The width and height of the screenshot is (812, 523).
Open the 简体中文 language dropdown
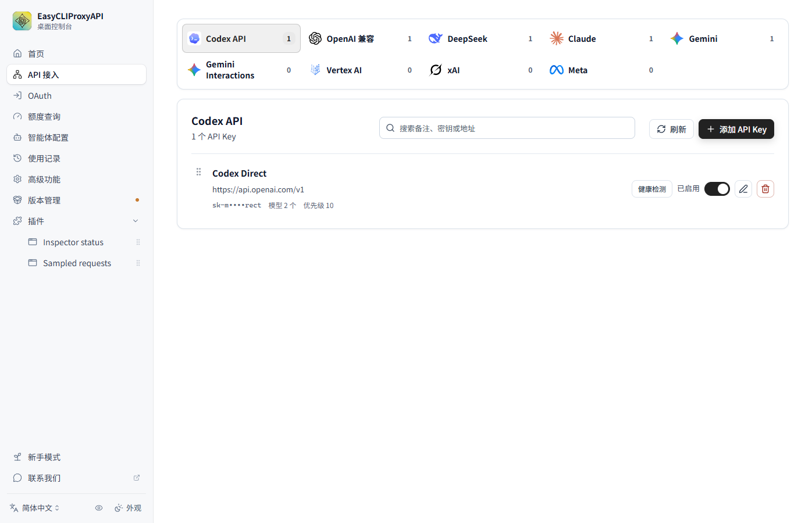(35, 508)
